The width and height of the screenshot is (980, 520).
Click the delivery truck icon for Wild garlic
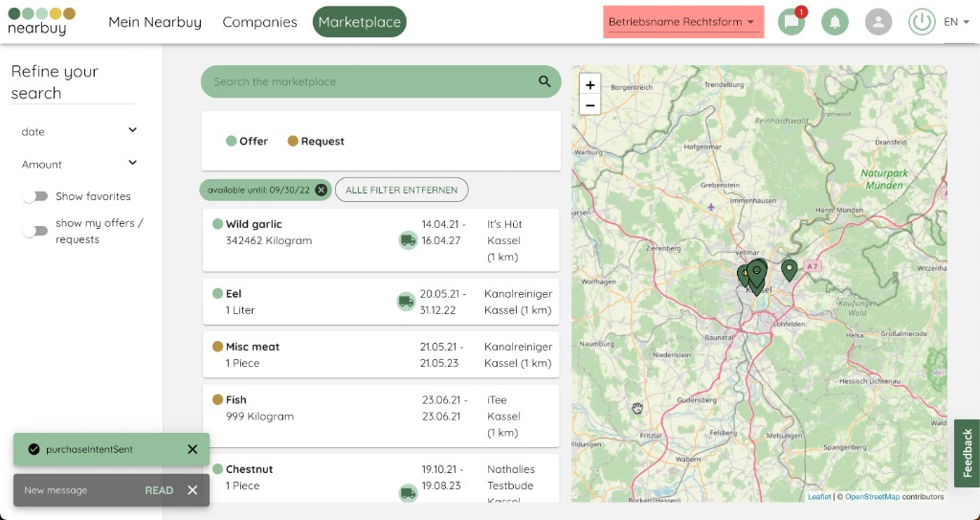(408, 239)
